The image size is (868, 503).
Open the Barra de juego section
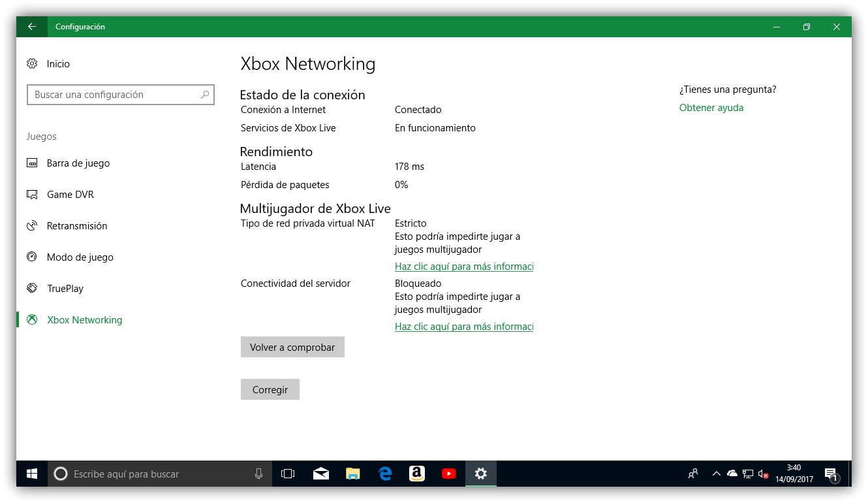pyautogui.click(x=68, y=163)
